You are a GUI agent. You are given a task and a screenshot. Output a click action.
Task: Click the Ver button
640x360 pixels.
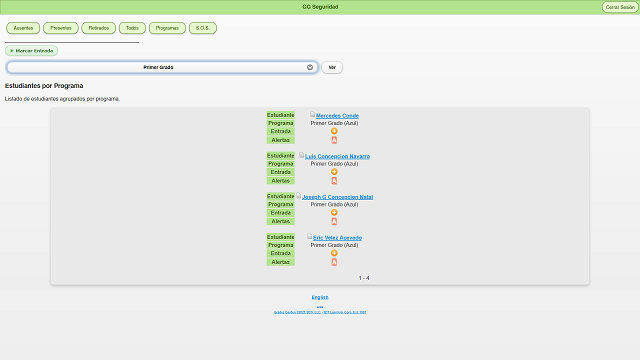click(x=332, y=67)
